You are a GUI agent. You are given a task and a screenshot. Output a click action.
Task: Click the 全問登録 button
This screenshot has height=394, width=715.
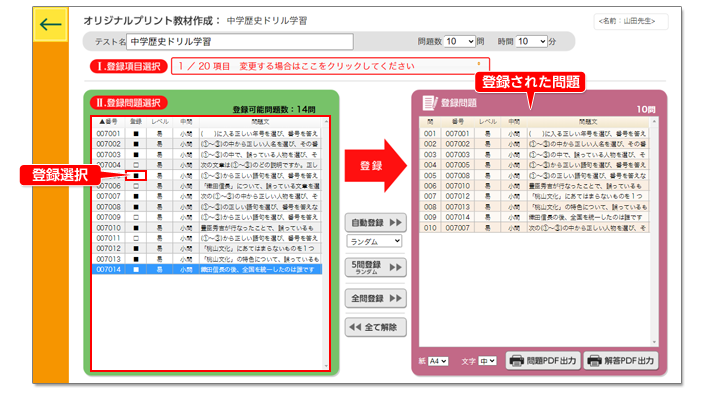(376, 298)
